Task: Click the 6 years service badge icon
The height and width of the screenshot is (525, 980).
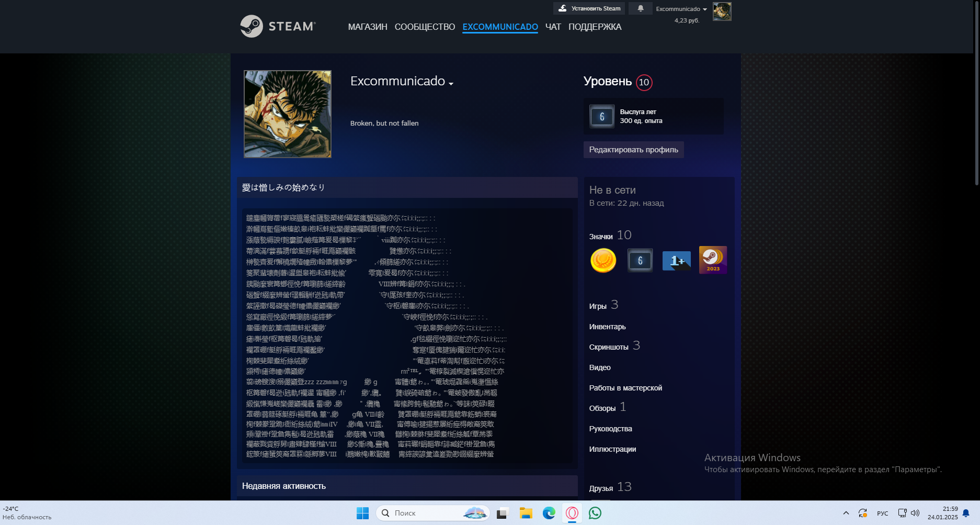Action: click(640, 260)
